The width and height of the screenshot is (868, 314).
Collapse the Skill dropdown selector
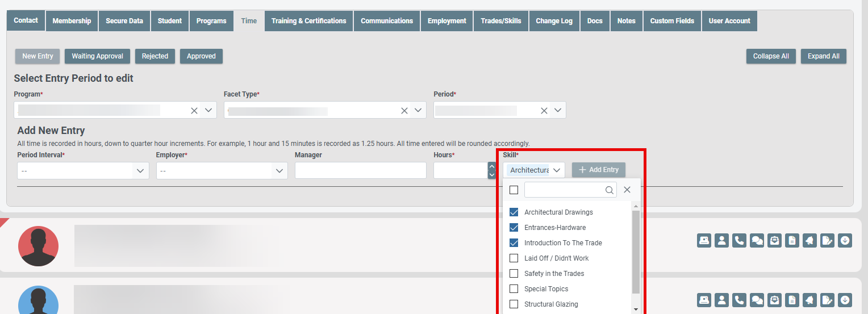(x=557, y=170)
